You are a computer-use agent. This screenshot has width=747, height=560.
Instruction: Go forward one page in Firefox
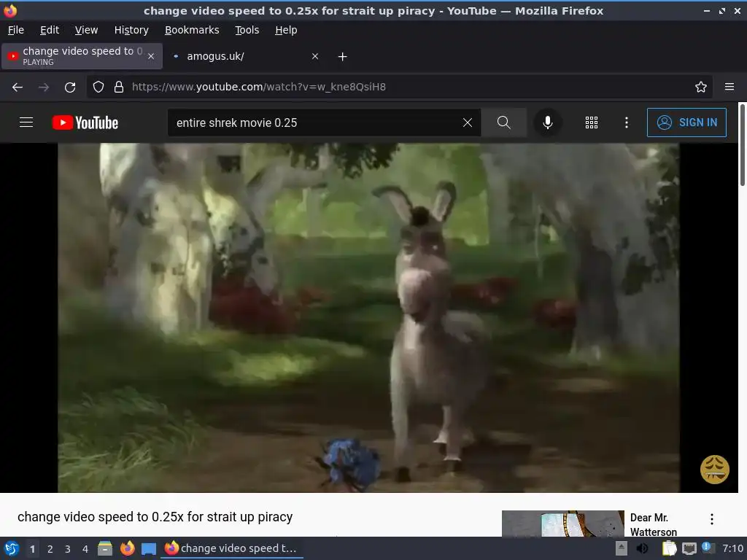[x=44, y=87]
